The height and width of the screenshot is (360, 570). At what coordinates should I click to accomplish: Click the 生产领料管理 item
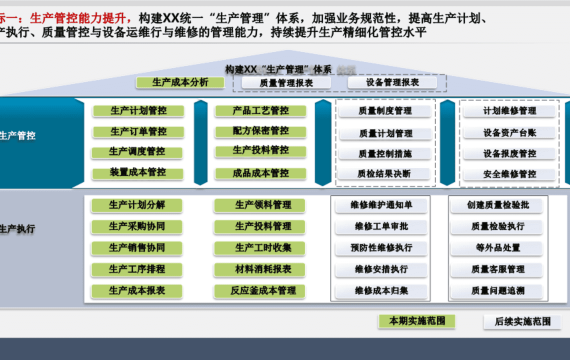click(x=260, y=205)
